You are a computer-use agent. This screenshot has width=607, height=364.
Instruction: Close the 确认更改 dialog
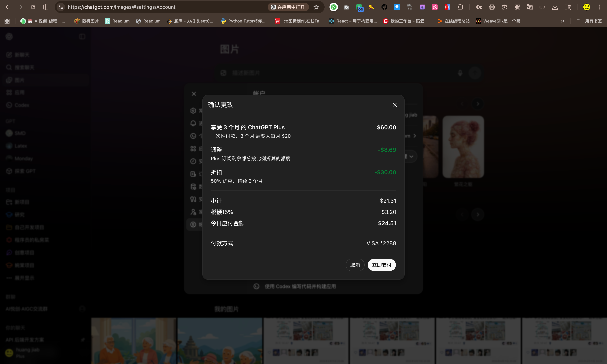tap(395, 105)
